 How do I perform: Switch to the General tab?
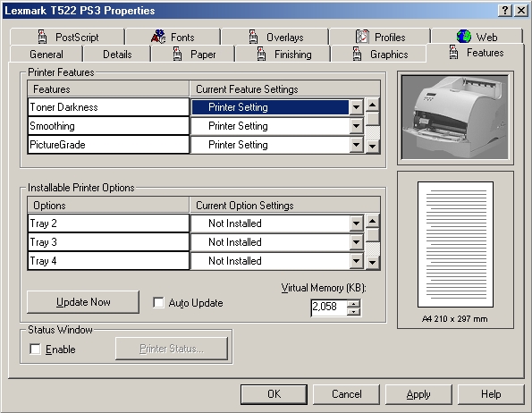point(46,55)
